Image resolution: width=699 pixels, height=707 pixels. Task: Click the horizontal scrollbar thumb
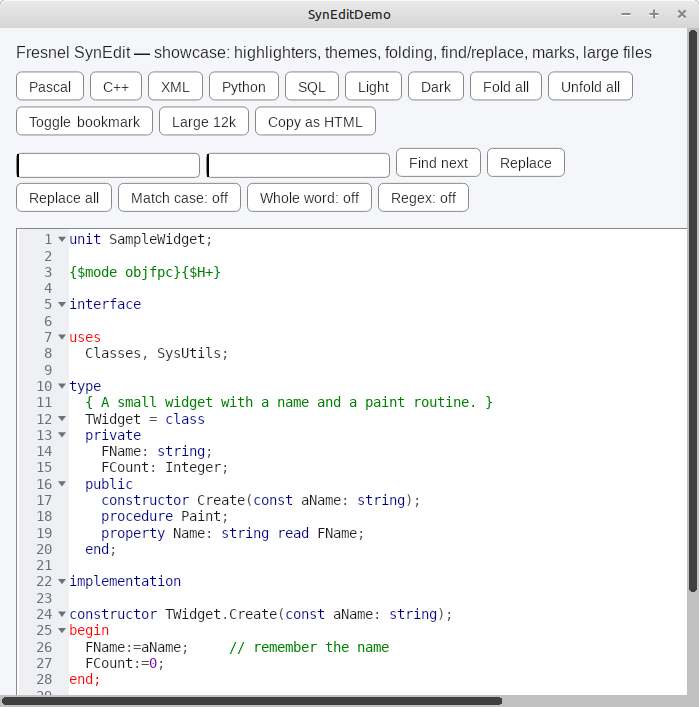[x=253, y=701]
